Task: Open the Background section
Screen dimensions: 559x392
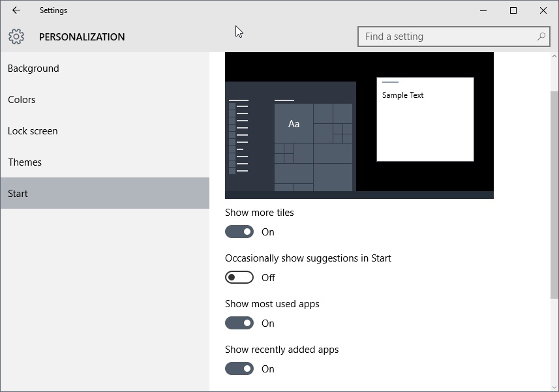Action: click(x=105, y=68)
